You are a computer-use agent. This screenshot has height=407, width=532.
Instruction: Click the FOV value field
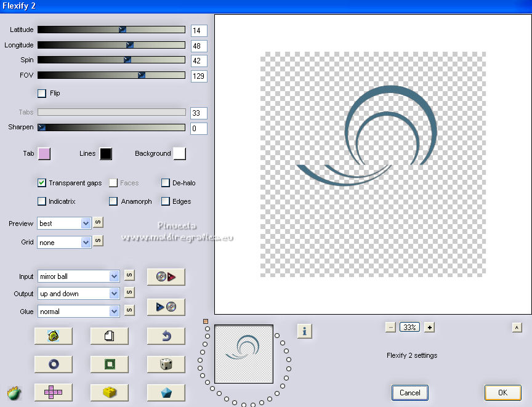click(199, 76)
